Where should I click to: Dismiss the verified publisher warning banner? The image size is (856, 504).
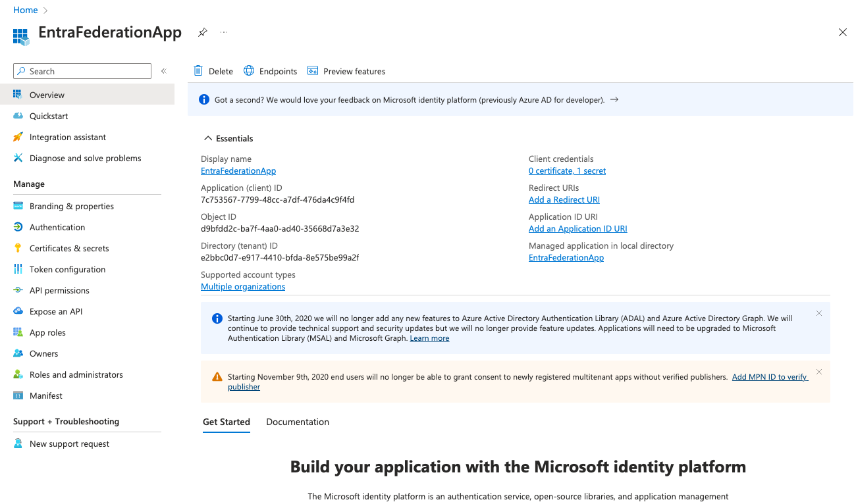point(819,372)
